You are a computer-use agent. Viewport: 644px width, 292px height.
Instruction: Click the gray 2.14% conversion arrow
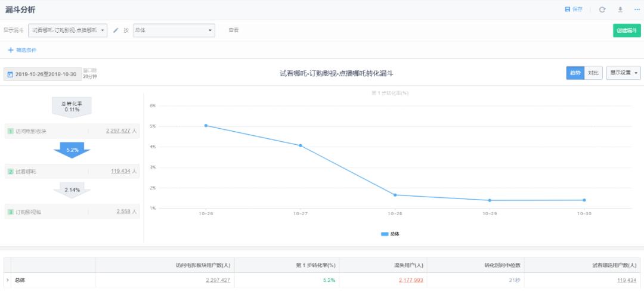pyautogui.click(x=72, y=190)
